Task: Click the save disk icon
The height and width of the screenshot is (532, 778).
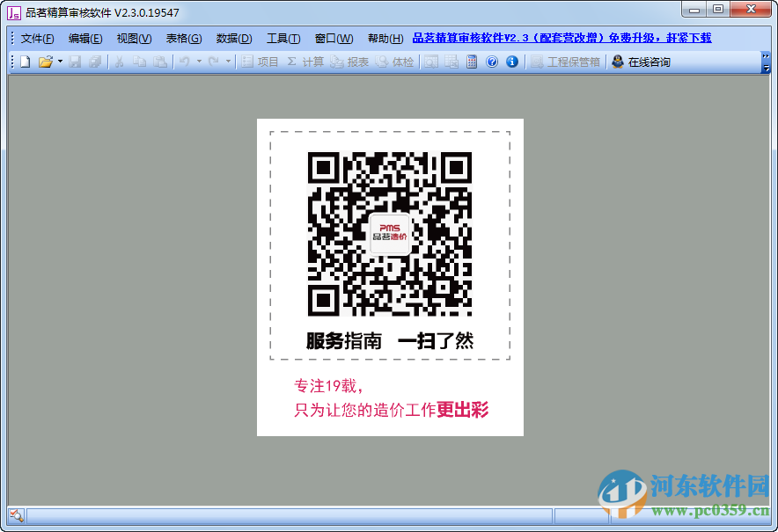Action: click(75, 62)
